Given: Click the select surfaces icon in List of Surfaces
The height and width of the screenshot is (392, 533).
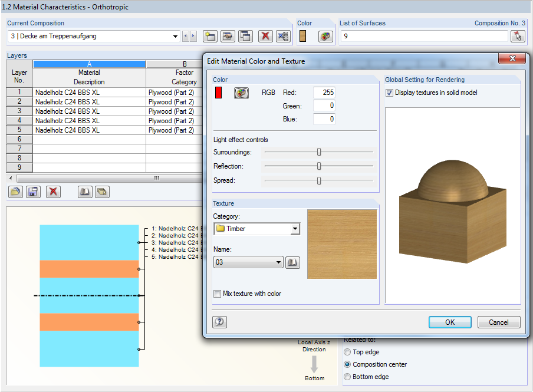Looking at the screenshot, I should click(518, 36).
